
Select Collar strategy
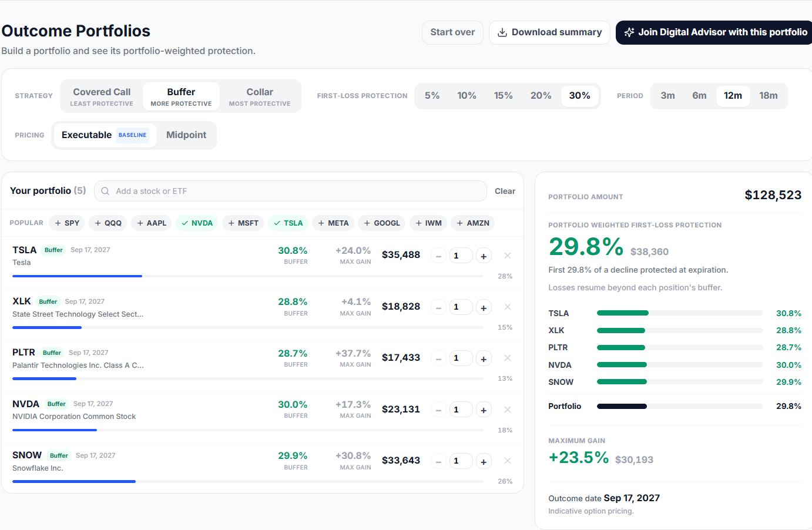(260, 96)
